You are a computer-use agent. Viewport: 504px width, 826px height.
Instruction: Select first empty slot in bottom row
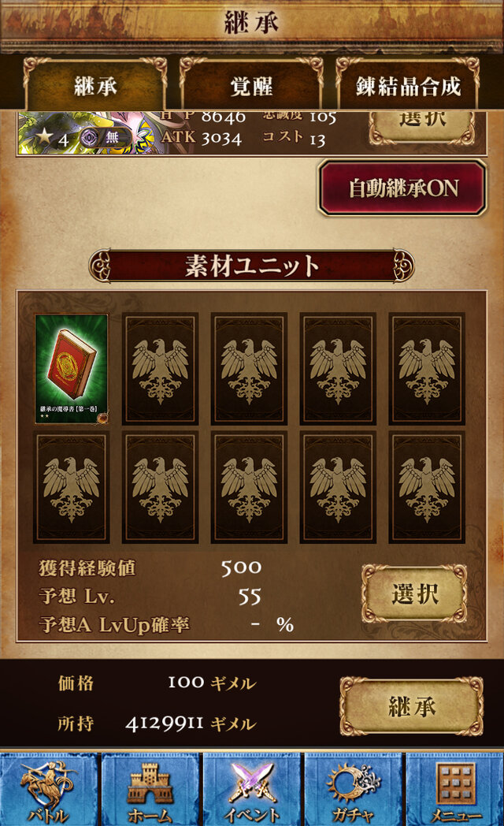72,487
